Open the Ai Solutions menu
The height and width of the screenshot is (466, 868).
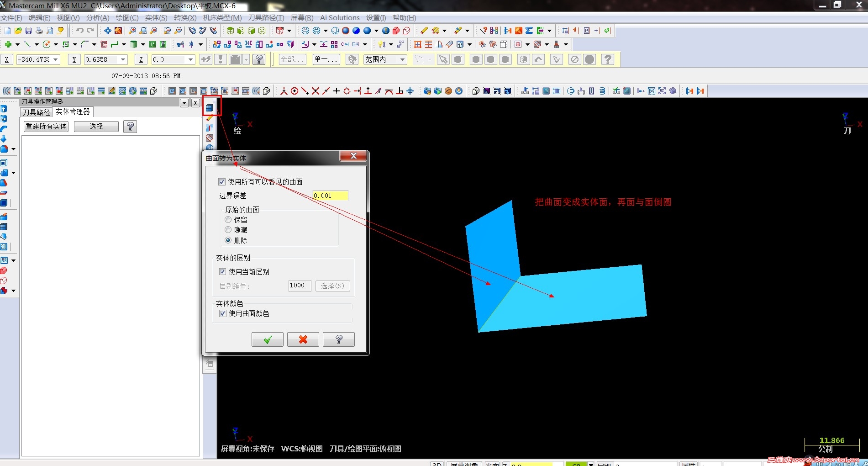tap(340, 18)
